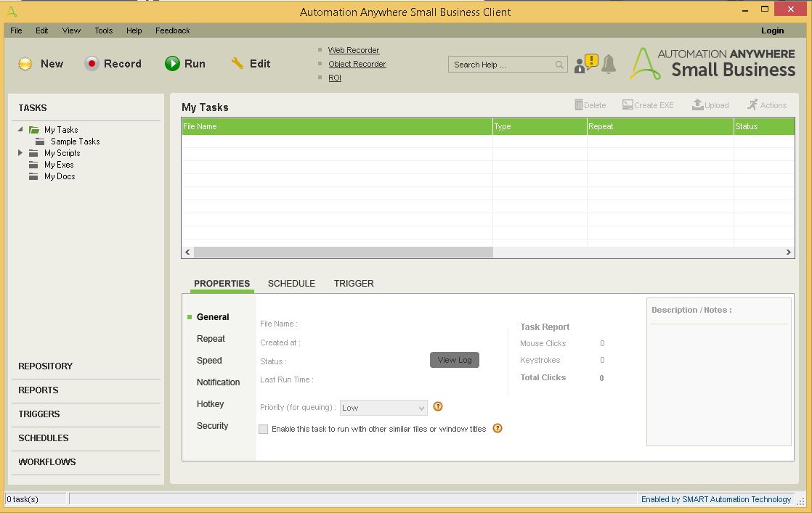Open the Edit icon to modify a task
This screenshot has height=513, width=812.
coord(237,64)
